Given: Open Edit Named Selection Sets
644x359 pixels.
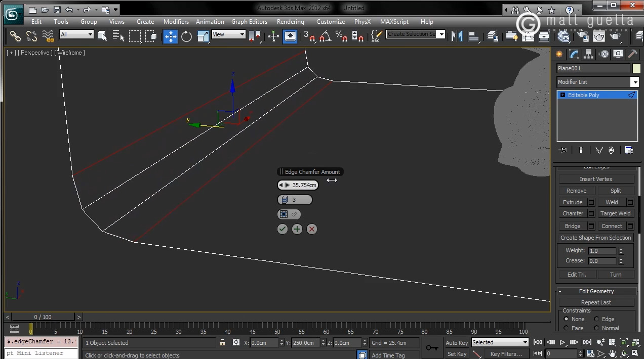Looking at the screenshot, I should [376, 36].
